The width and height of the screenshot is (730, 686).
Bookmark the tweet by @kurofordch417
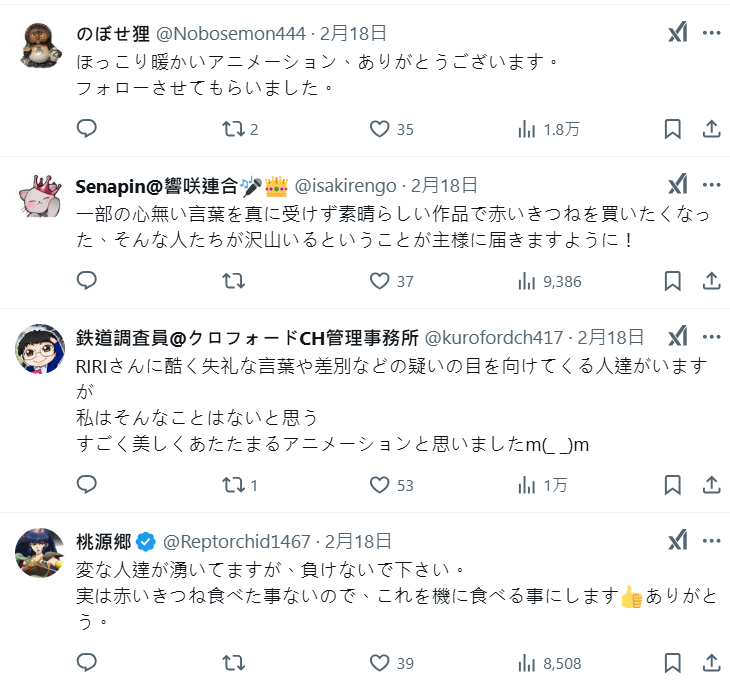(x=673, y=485)
